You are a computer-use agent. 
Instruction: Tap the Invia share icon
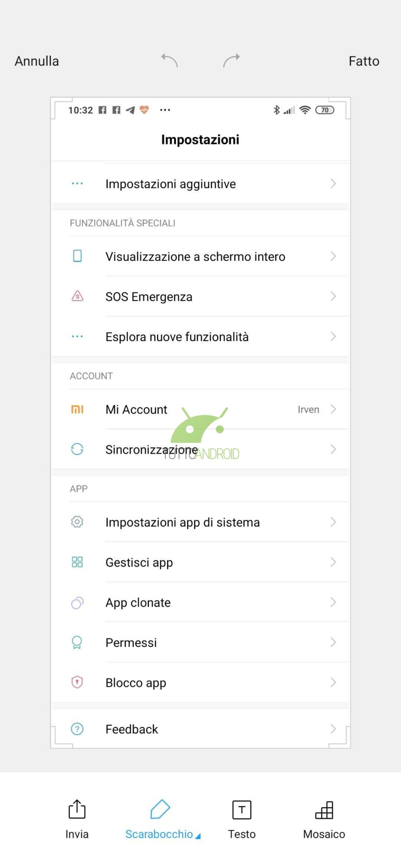[77, 809]
